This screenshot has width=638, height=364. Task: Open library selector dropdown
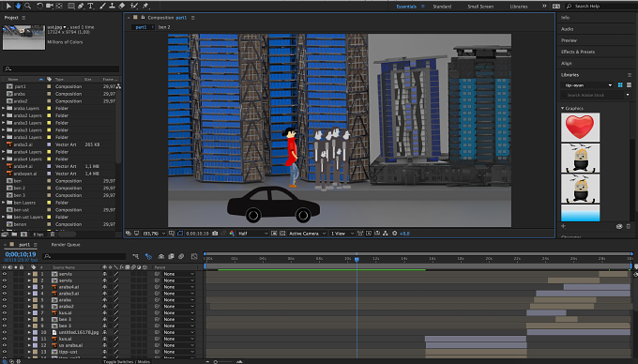coord(587,85)
